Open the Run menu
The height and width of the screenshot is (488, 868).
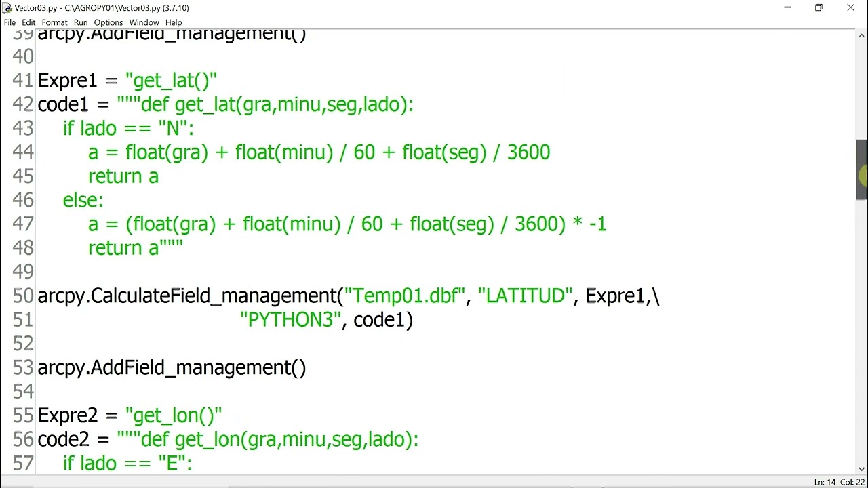(81, 22)
